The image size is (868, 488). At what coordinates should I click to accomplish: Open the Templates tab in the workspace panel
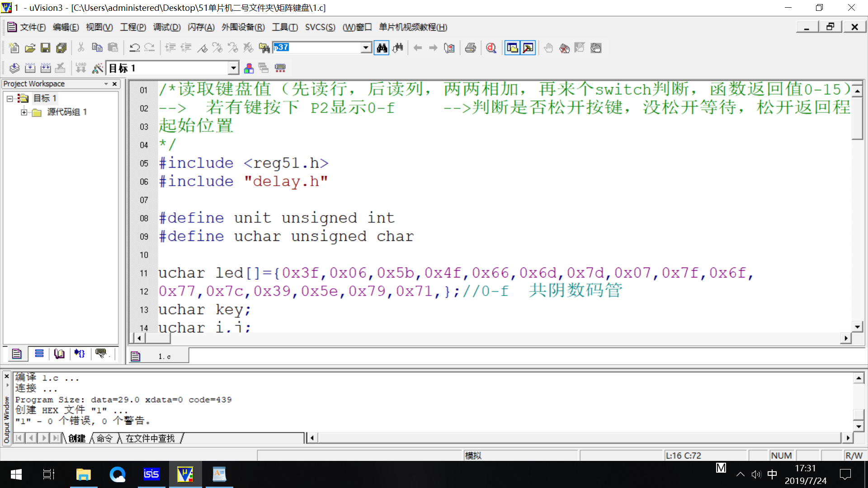pyautogui.click(x=101, y=354)
